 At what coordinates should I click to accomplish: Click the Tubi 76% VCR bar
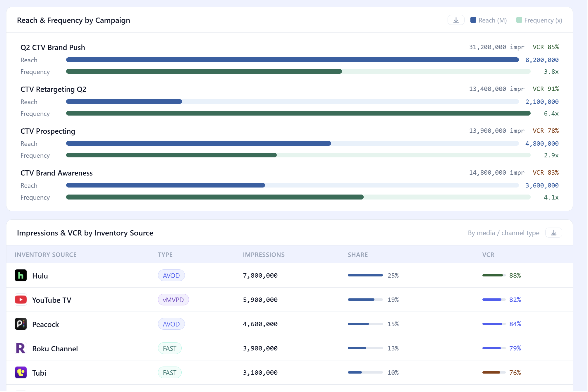(494, 372)
